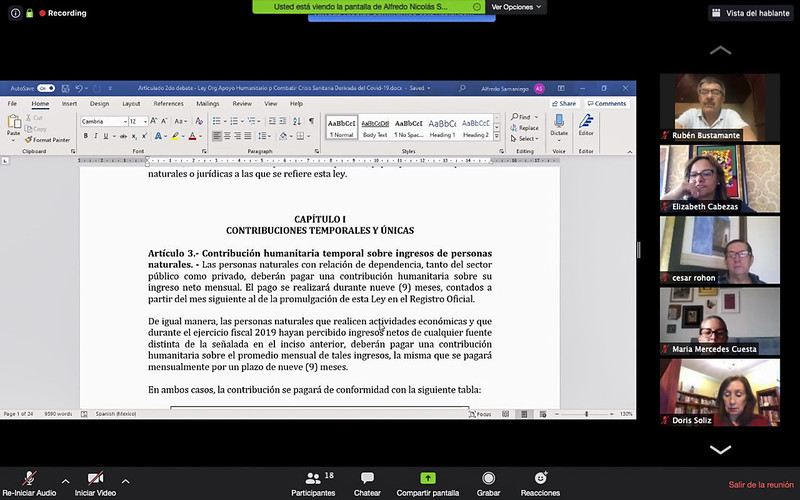
Task: Select Doris Soliz video thumbnail
Action: [719, 392]
